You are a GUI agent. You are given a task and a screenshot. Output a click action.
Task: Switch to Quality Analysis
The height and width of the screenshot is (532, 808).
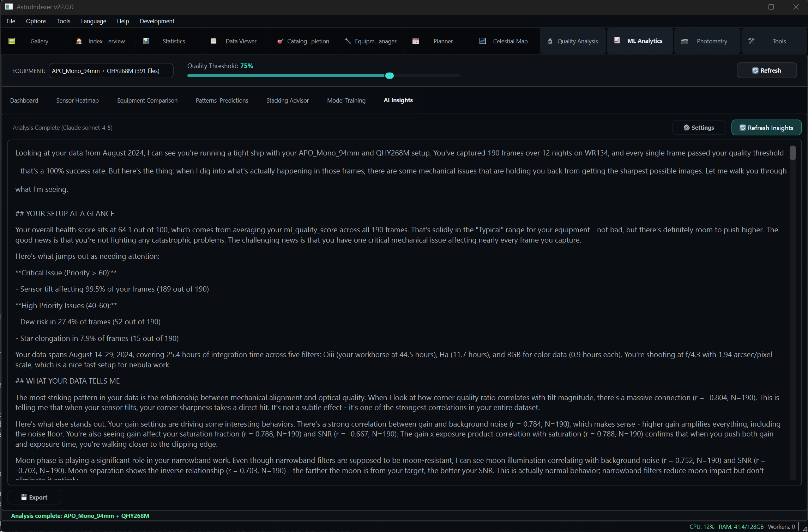click(x=577, y=41)
